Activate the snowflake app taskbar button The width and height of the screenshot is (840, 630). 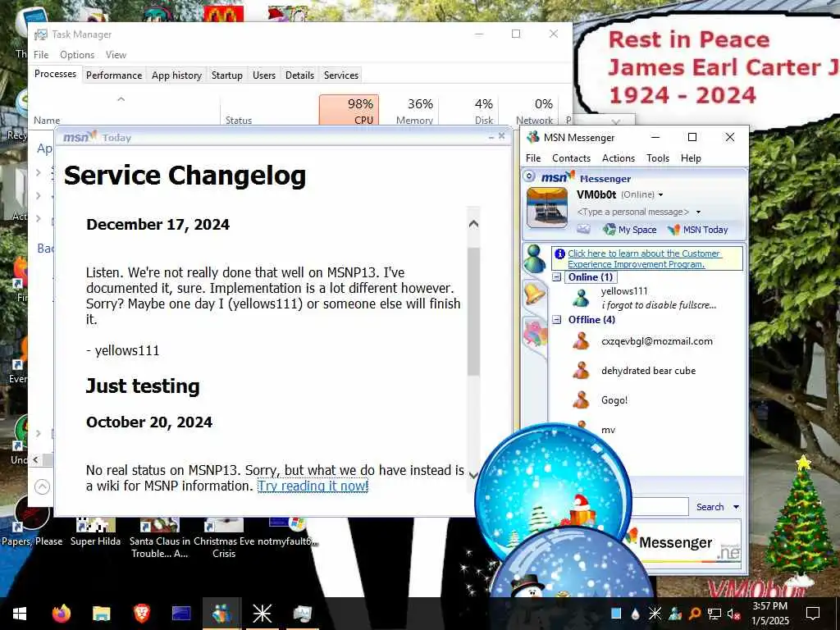click(262, 614)
